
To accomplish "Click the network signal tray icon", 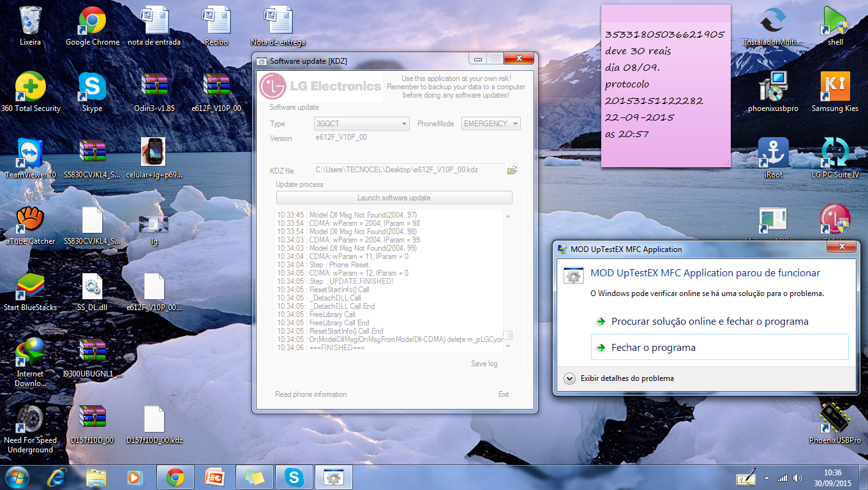I will click(x=782, y=477).
